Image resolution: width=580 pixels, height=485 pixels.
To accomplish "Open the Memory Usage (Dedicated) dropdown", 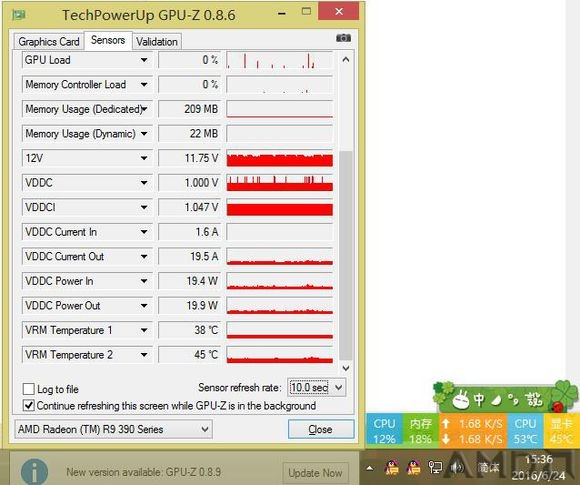I will (144, 109).
